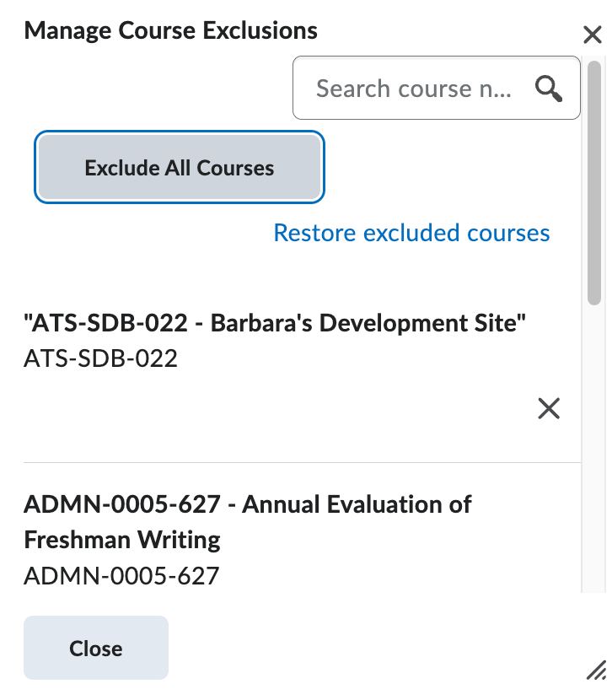
Task: Click the dialog resize handle icon
Action: [x=595, y=670]
